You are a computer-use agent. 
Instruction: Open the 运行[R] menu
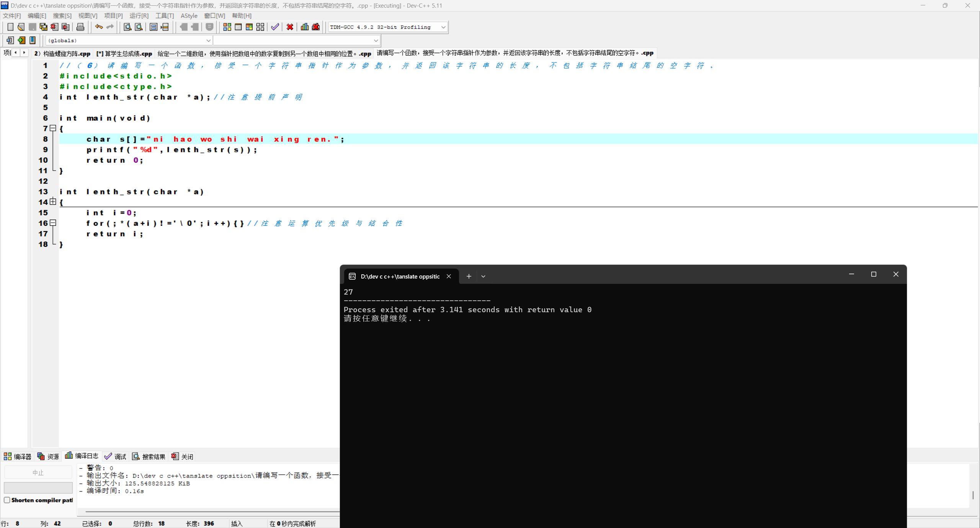[x=139, y=16]
